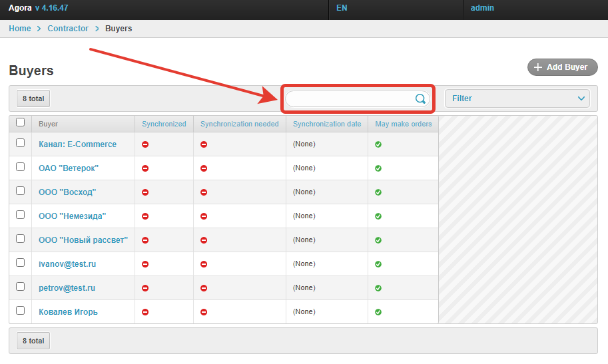Click green May make orders icon for ivanov@test.ru
The width and height of the screenshot is (608, 364).
(x=378, y=264)
